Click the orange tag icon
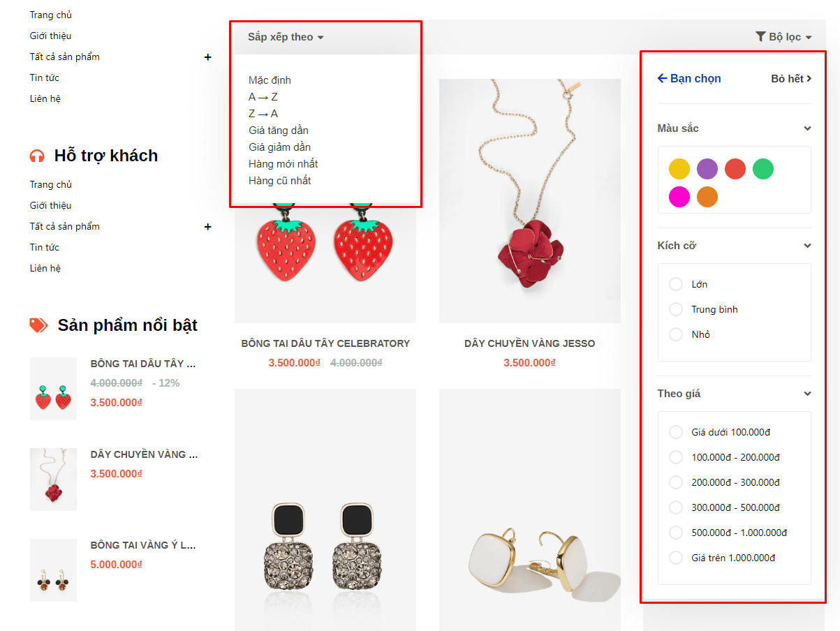 click(38, 325)
